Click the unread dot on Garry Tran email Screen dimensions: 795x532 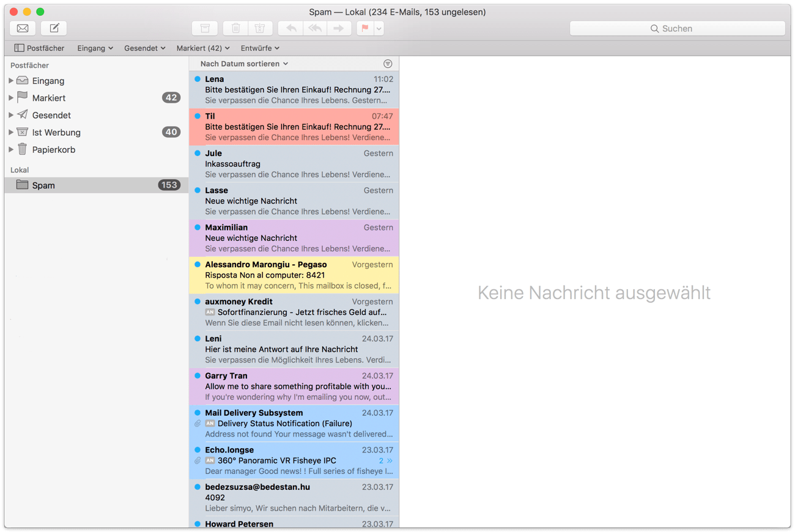click(198, 375)
